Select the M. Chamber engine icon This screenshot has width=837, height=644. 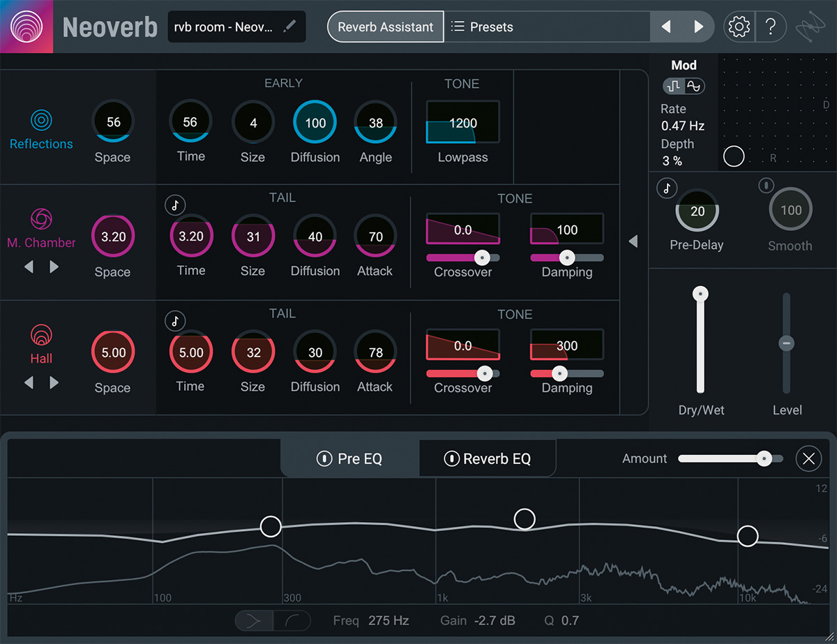(x=40, y=220)
